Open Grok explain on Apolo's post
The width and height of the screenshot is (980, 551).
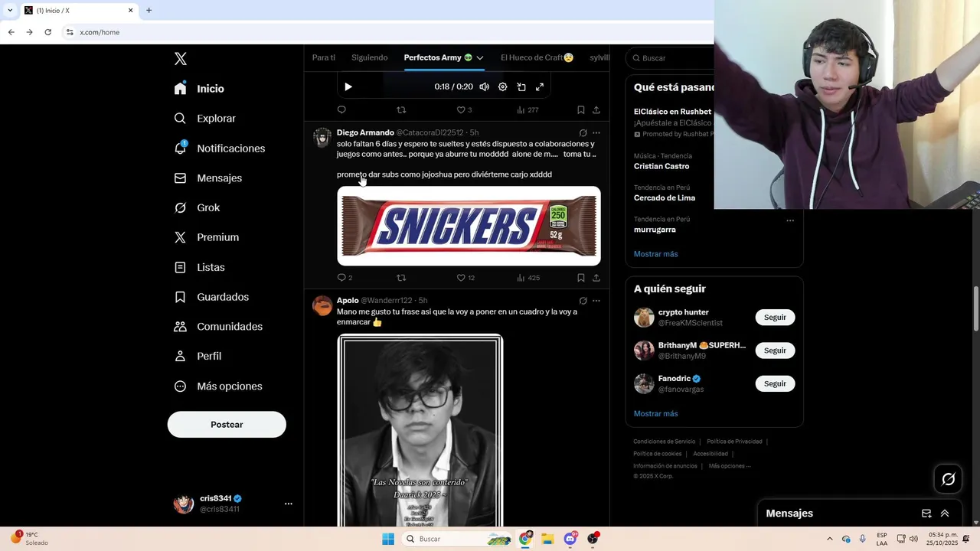(x=583, y=301)
